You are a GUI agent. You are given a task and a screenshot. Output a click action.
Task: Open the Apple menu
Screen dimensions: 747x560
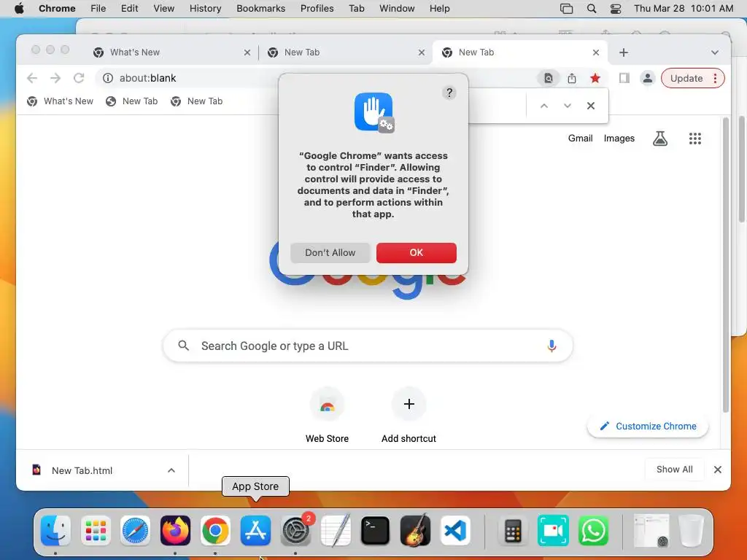19,9
